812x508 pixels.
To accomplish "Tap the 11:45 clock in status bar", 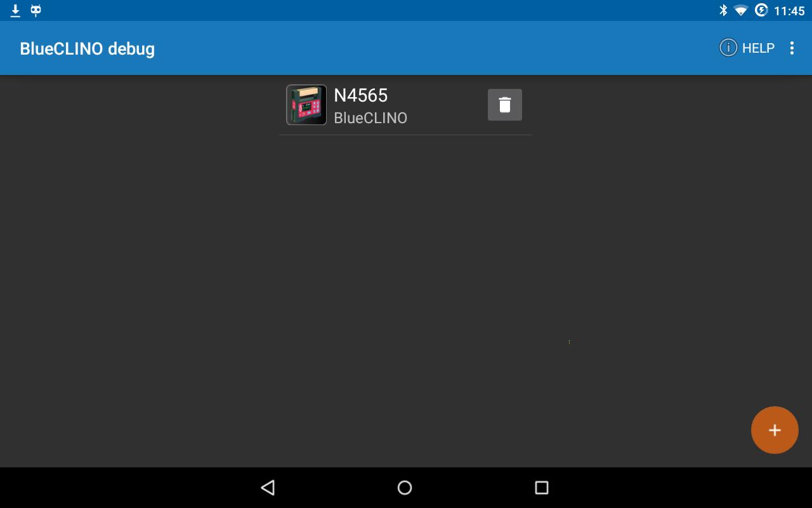I will pyautogui.click(x=789, y=11).
